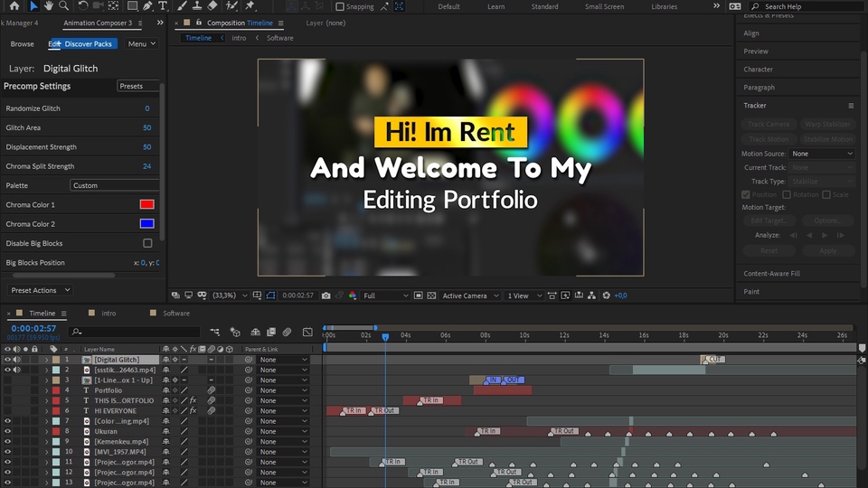Switch to the Browse tab
The width and height of the screenshot is (868, 488).
[x=22, y=43]
